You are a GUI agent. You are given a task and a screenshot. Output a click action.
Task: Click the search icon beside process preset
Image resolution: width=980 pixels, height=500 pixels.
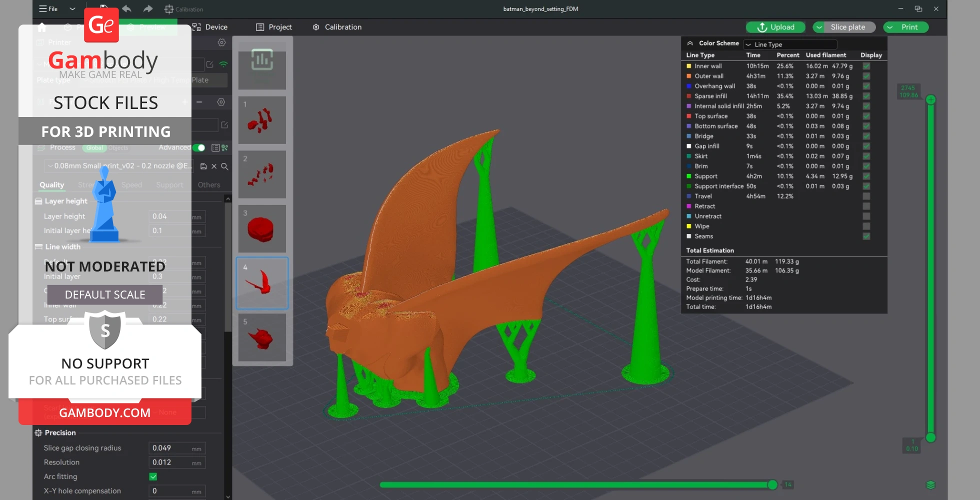224,166
